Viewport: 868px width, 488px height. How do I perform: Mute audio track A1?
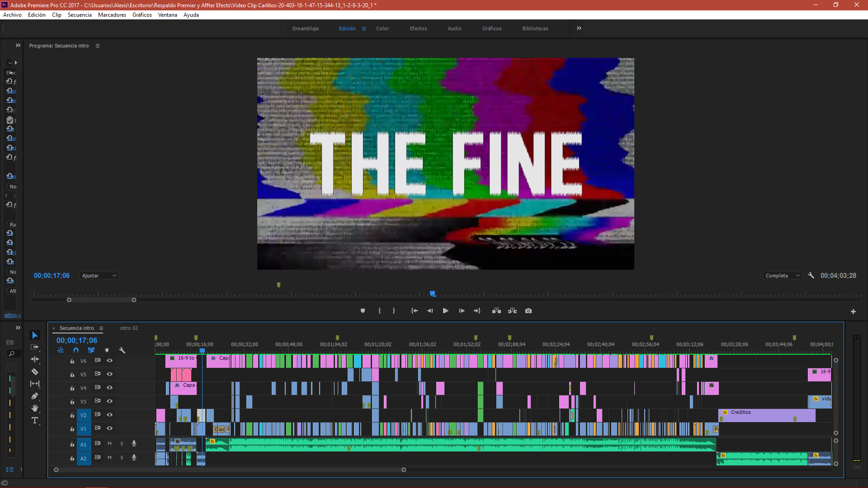pos(109,444)
